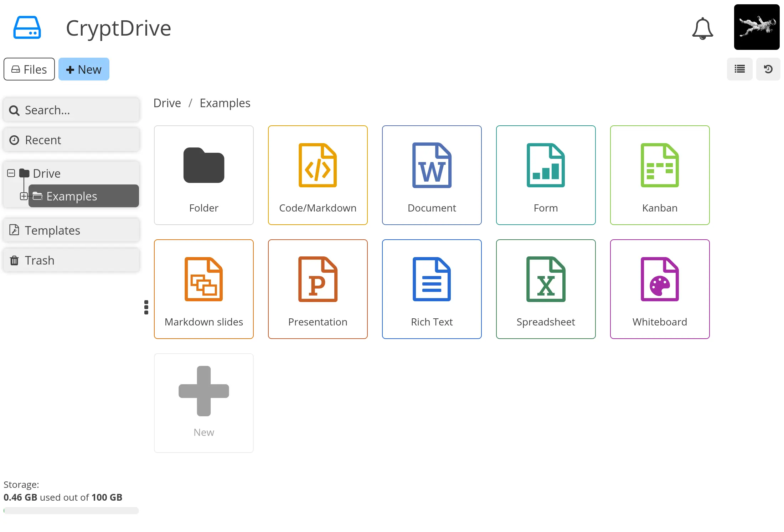Create a new Document file
This screenshot has width=784, height=532.
[x=432, y=175]
